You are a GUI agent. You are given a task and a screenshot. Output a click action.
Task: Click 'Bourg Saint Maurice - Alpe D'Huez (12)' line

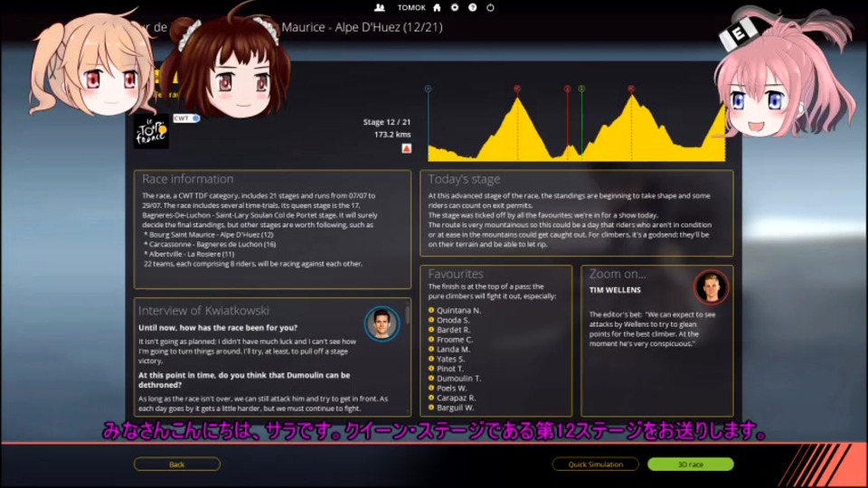[209, 235]
